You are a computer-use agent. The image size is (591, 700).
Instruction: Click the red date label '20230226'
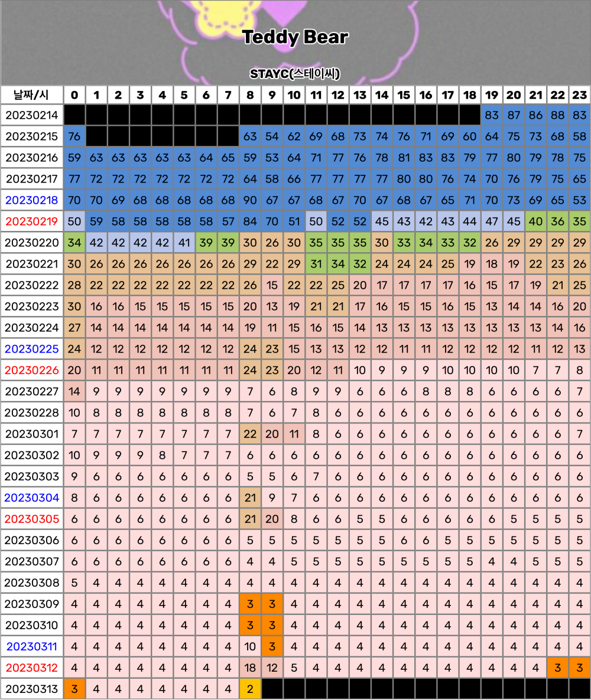click(32, 370)
